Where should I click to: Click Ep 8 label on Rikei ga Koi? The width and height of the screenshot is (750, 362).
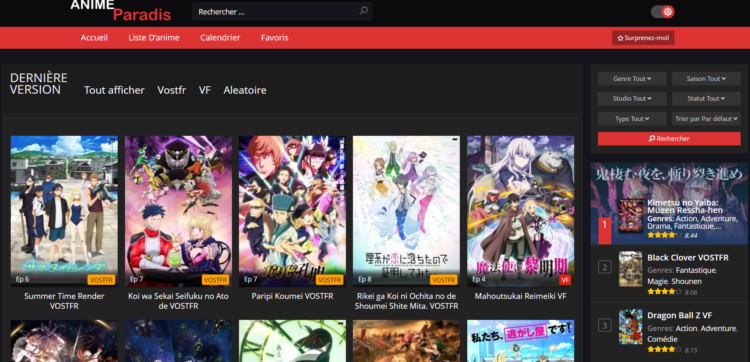[365, 279]
